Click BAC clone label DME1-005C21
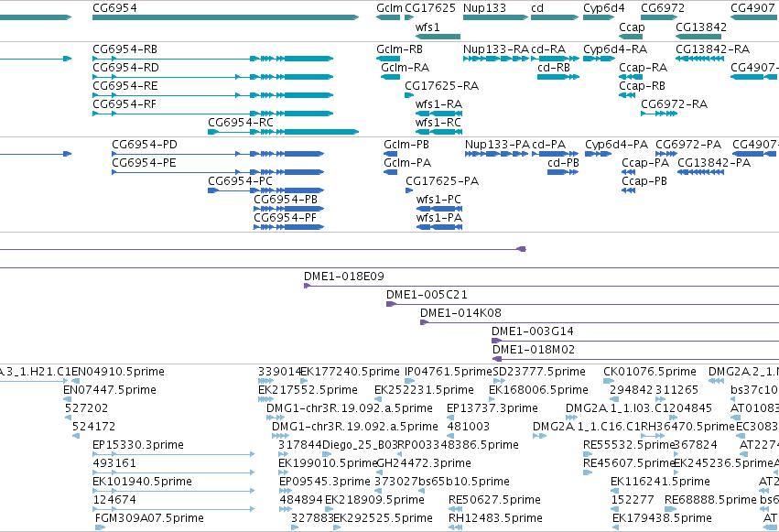This screenshot has height=532, width=779. 427,295
